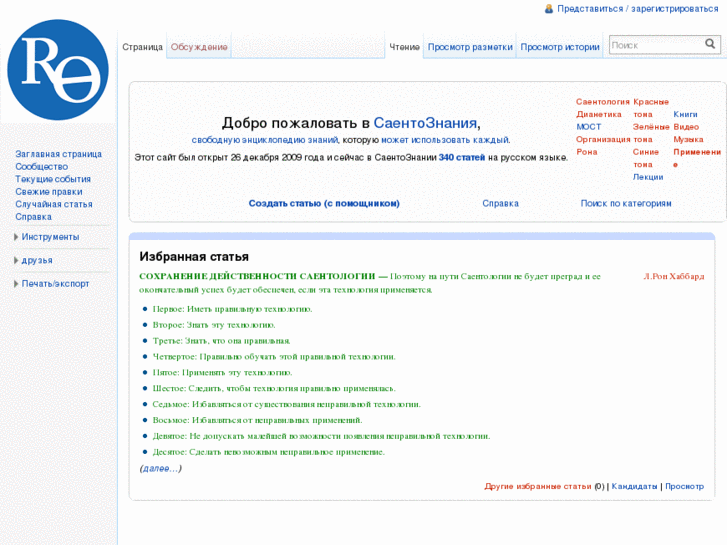Go to Заглавная страница in sidebar
Viewport: 727px width, 545px height.
point(58,154)
